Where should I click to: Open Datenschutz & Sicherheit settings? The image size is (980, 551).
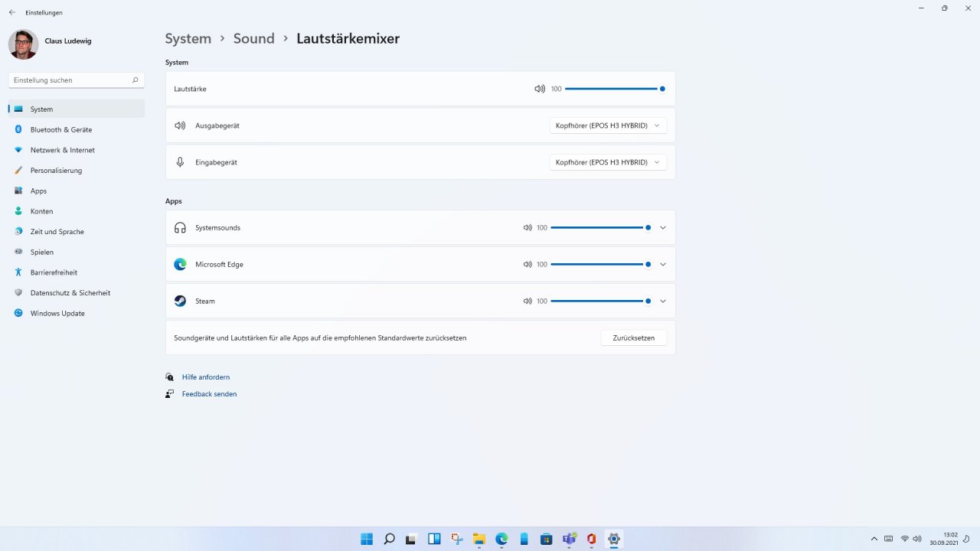(77, 293)
